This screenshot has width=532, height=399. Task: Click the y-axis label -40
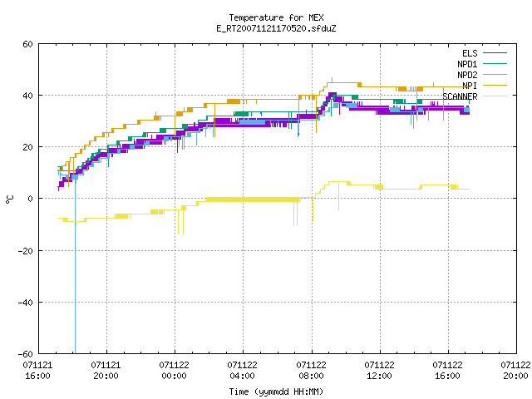[x=26, y=303]
